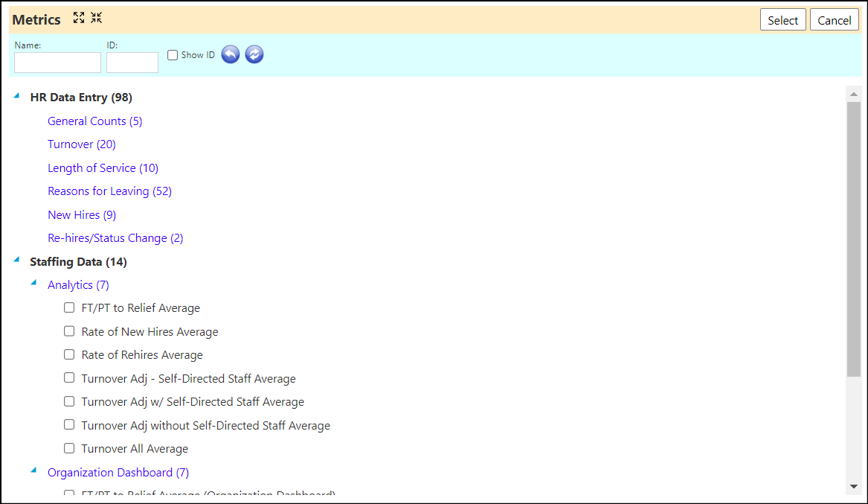868x504 pixels.
Task: Collapse the HR Data Entry group
Action: tap(16, 96)
